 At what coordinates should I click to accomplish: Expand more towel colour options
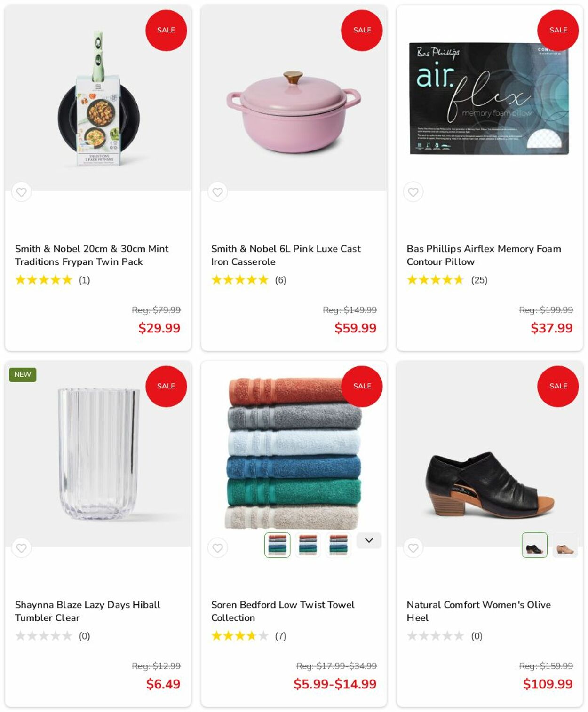(x=369, y=540)
